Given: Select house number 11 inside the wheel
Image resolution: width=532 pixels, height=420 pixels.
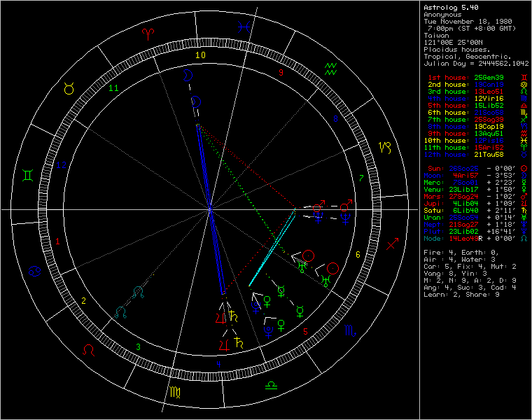Looking at the screenshot, I should (113, 88).
